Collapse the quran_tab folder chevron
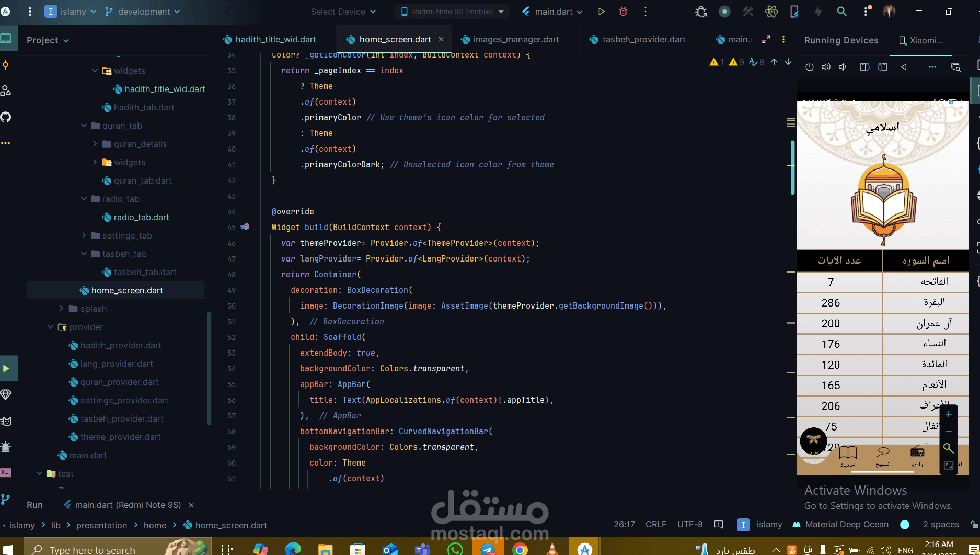This screenshot has height=555, width=980. (x=84, y=126)
